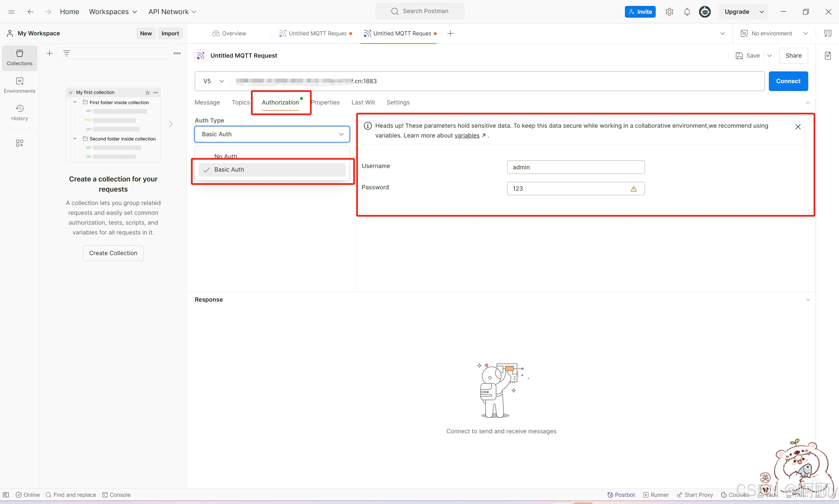Screen dimensions: 839x504
Task: Click the blue Connect button
Action: (788, 81)
